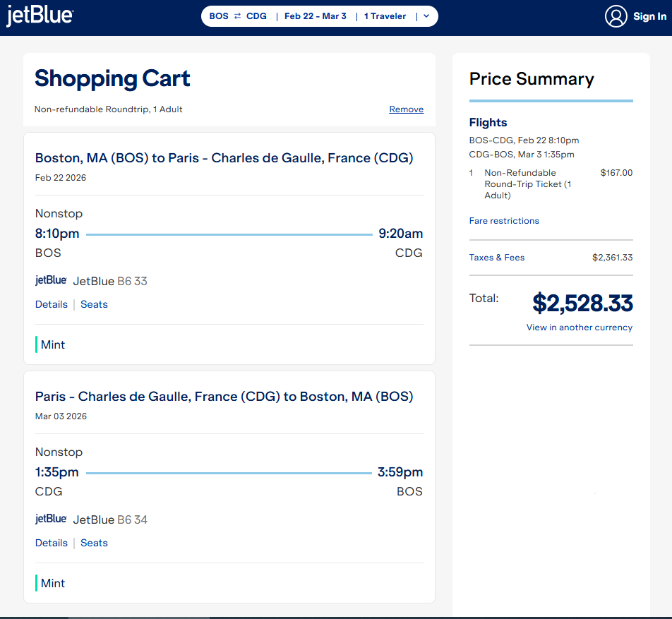Click BOS origin in the search pill
Viewport: 672px width, 619px height.
(219, 16)
